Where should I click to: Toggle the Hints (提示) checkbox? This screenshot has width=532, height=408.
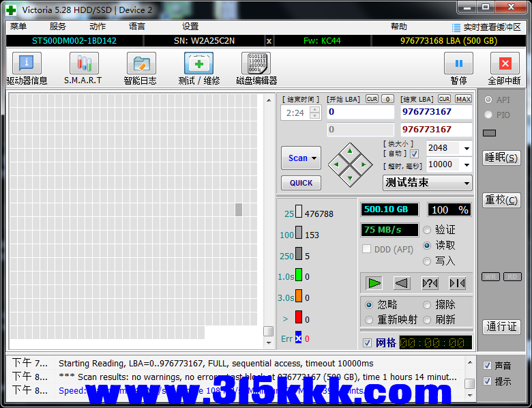487,381
